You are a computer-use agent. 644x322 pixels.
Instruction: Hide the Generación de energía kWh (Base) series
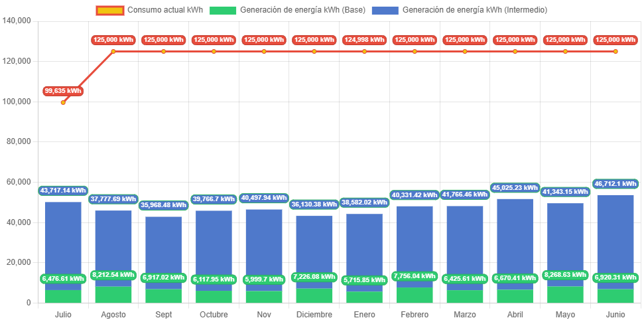(302, 10)
